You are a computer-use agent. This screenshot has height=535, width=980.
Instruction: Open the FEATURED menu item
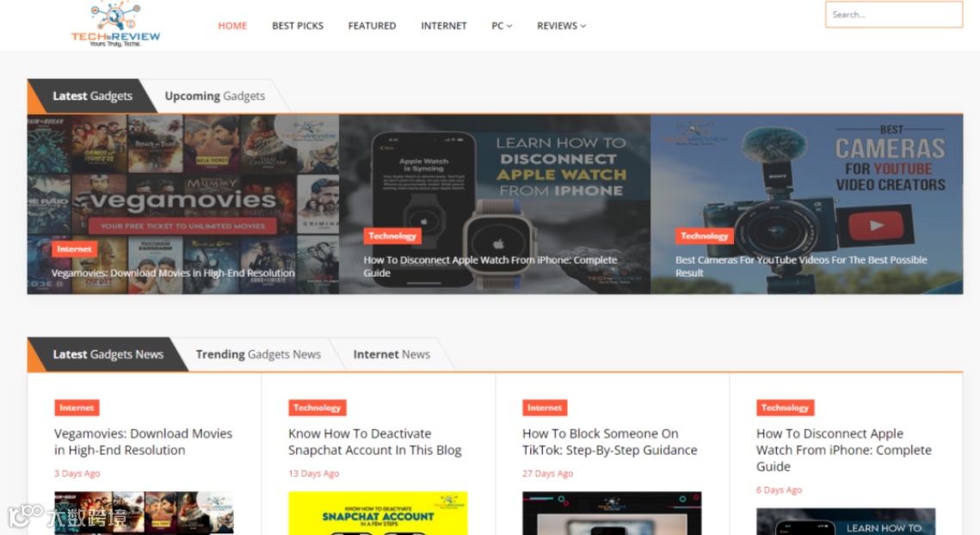(x=372, y=26)
